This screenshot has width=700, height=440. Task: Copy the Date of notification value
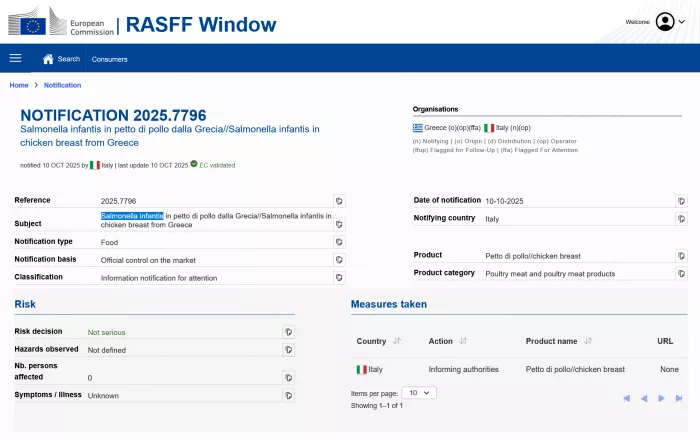681,201
